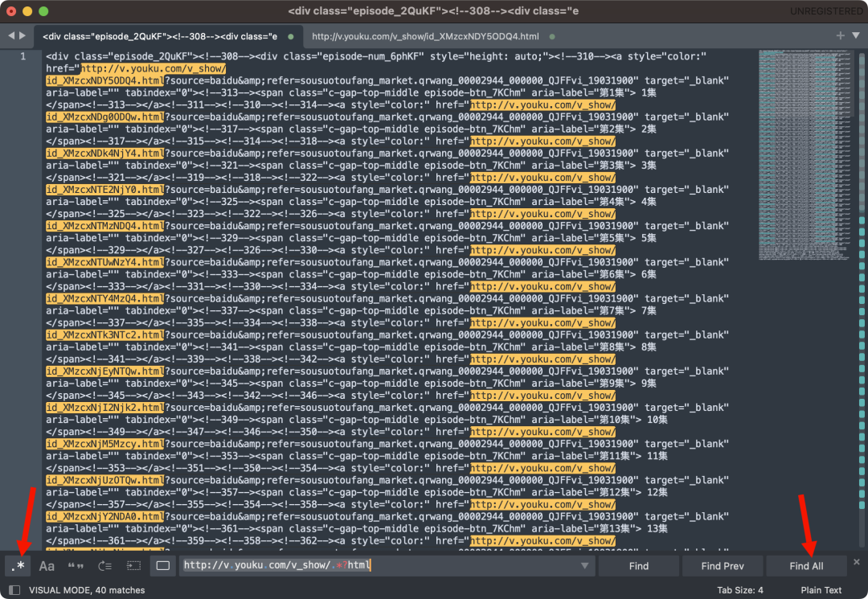This screenshot has width=868, height=599.
Task: Click inside the find pattern input field
Action: [378, 566]
